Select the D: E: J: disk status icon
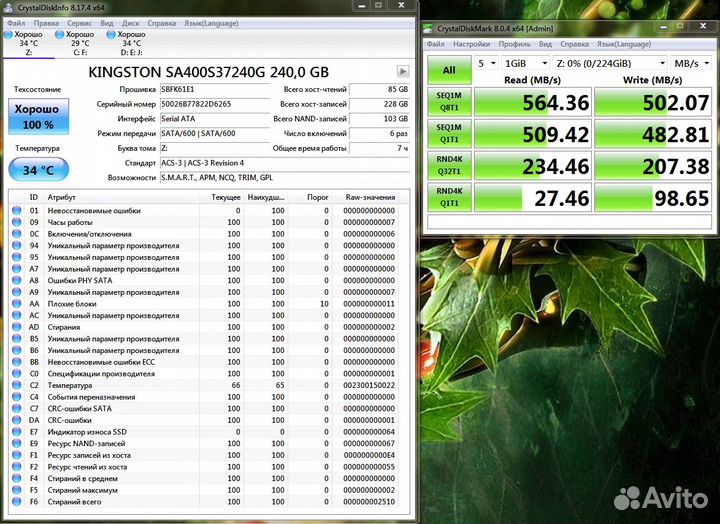 (x=111, y=34)
